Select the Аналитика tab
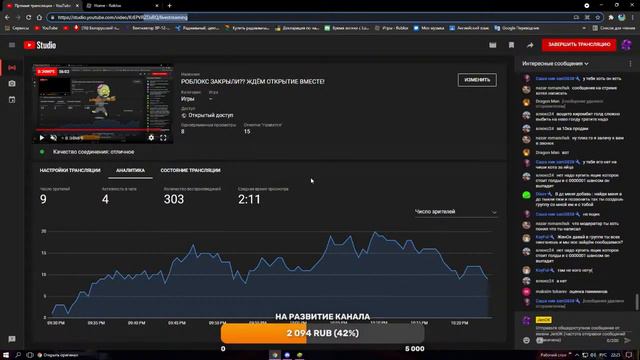 [130, 170]
